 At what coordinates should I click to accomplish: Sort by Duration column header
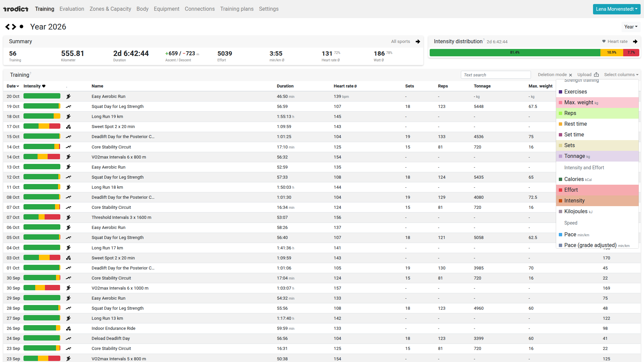(285, 86)
